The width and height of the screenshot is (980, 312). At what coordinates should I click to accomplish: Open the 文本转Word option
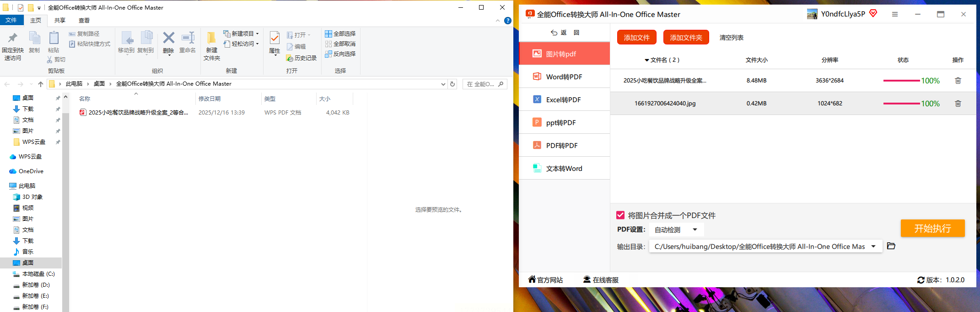564,168
